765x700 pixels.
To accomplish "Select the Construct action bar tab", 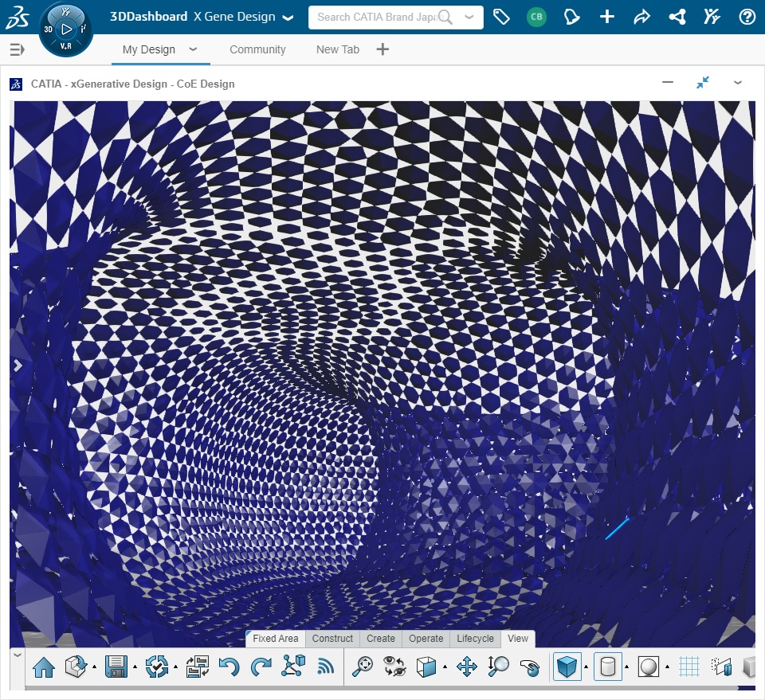I will [x=332, y=639].
